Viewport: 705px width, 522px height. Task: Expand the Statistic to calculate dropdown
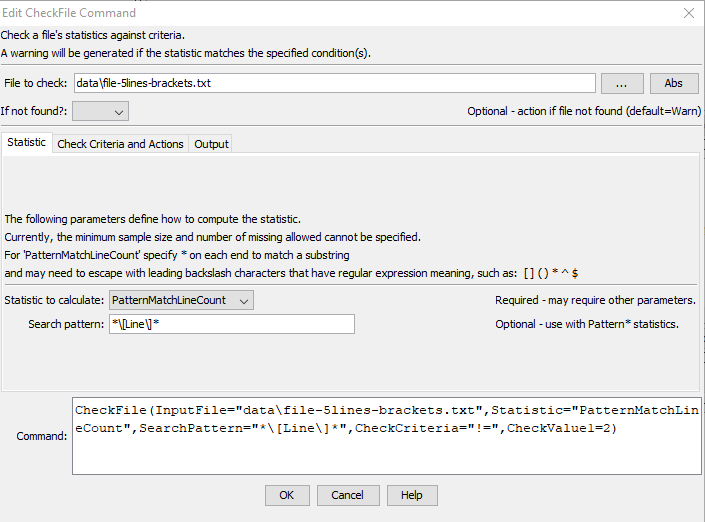[181, 300]
